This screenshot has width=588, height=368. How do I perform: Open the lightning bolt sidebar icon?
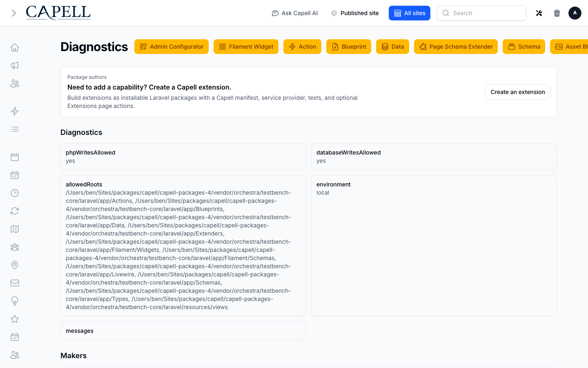(15, 111)
